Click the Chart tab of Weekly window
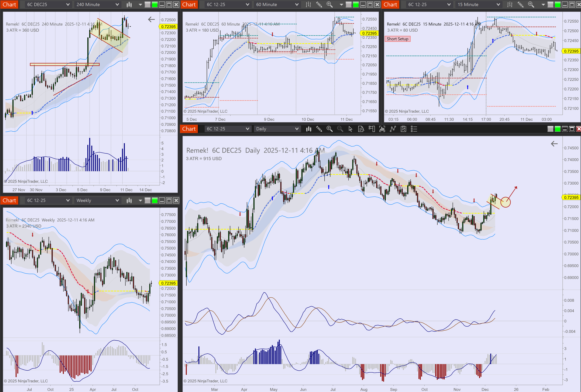Screen dimensions: 581x392 pos(9,200)
